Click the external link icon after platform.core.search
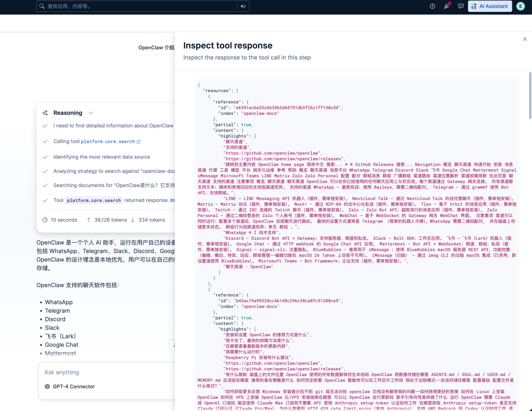This screenshot has height=411, width=532. 138,141
